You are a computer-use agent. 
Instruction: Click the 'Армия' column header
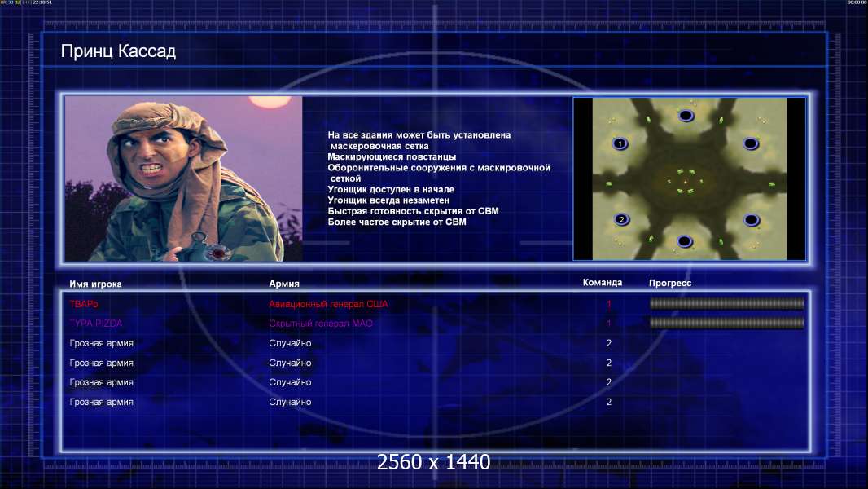point(284,284)
